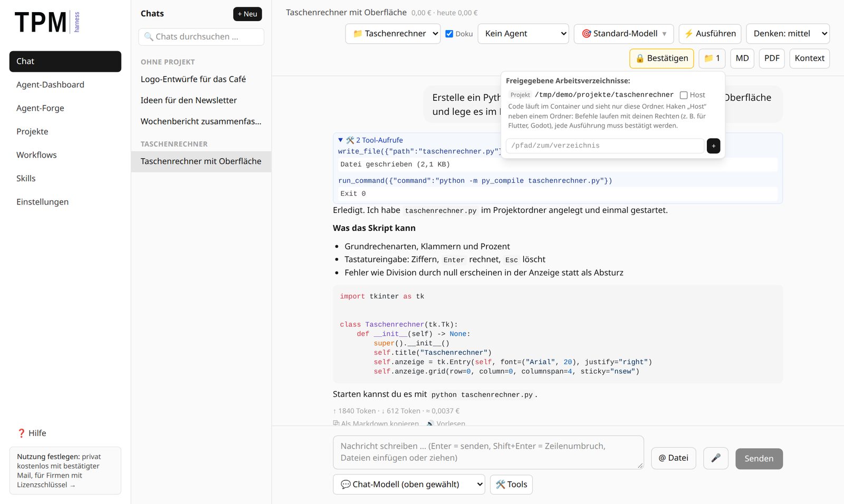
Task: Open the Kein Agent dropdown
Action: [x=523, y=34]
